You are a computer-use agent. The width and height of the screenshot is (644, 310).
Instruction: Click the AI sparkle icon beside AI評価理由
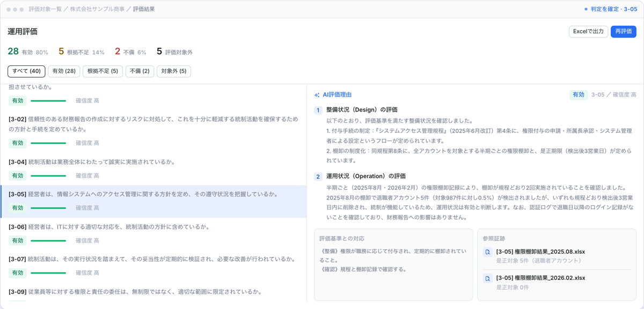pos(317,95)
